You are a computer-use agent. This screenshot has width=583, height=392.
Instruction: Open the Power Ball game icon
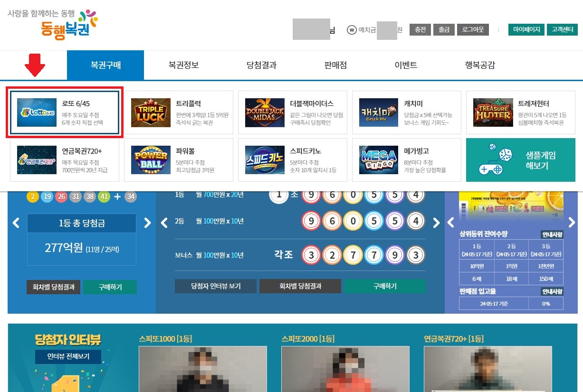click(x=151, y=160)
